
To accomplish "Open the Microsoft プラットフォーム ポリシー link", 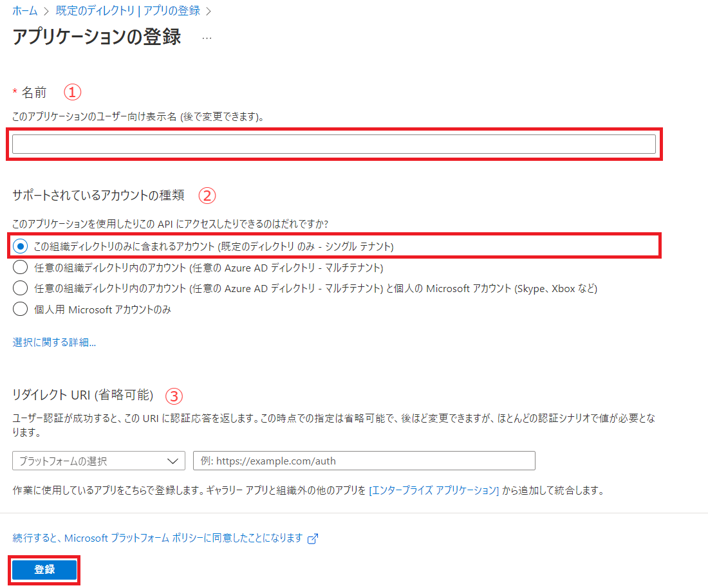I will pos(158,538).
